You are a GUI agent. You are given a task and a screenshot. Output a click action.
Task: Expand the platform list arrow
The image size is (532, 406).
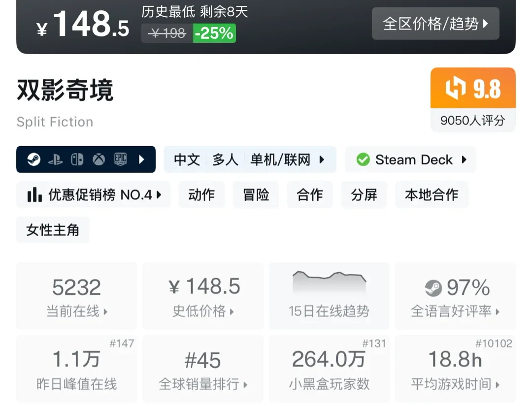(x=142, y=159)
